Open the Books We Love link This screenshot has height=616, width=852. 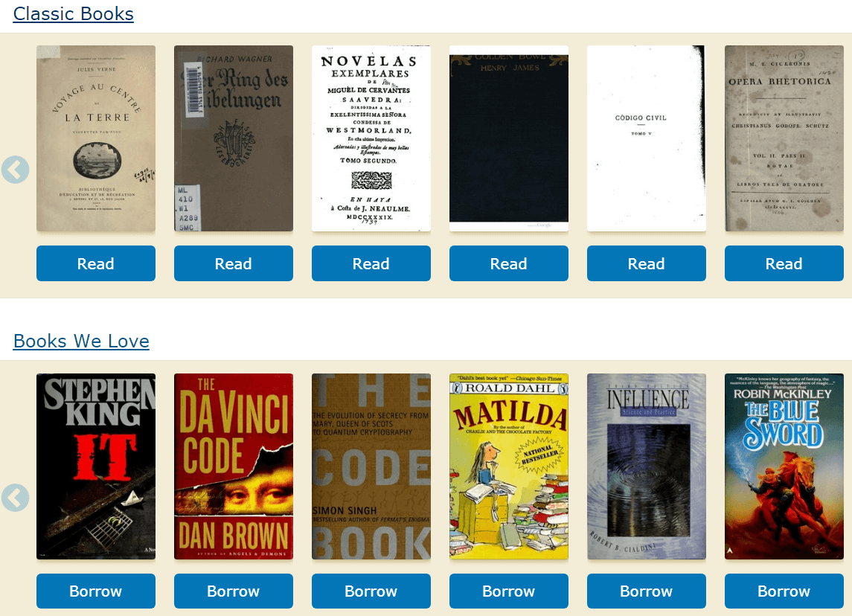81,341
